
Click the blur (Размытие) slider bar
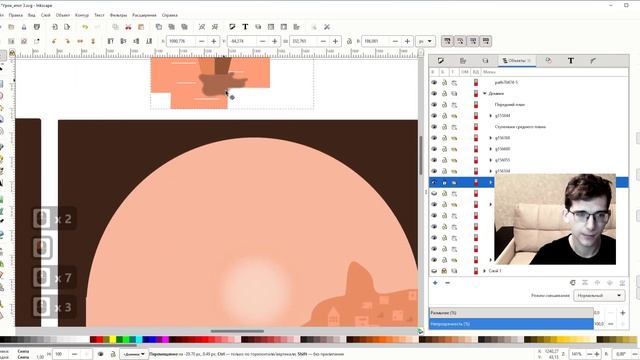tap(511, 313)
